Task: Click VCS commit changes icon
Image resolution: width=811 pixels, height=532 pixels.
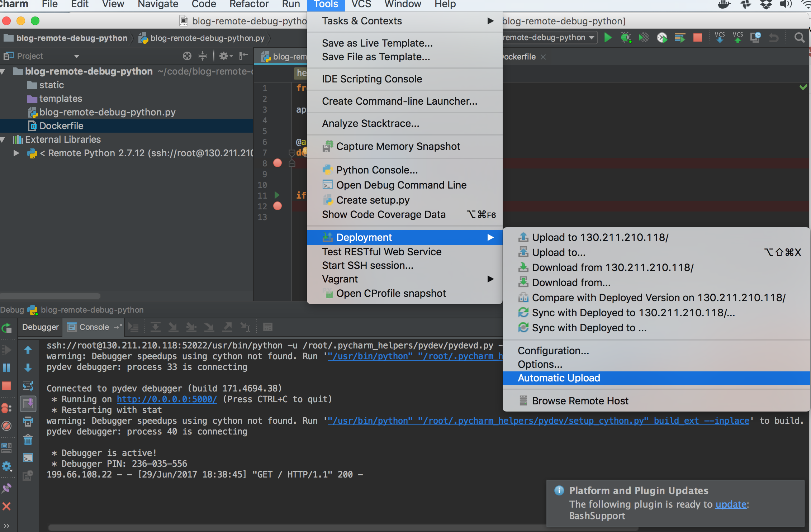Action: coord(738,37)
